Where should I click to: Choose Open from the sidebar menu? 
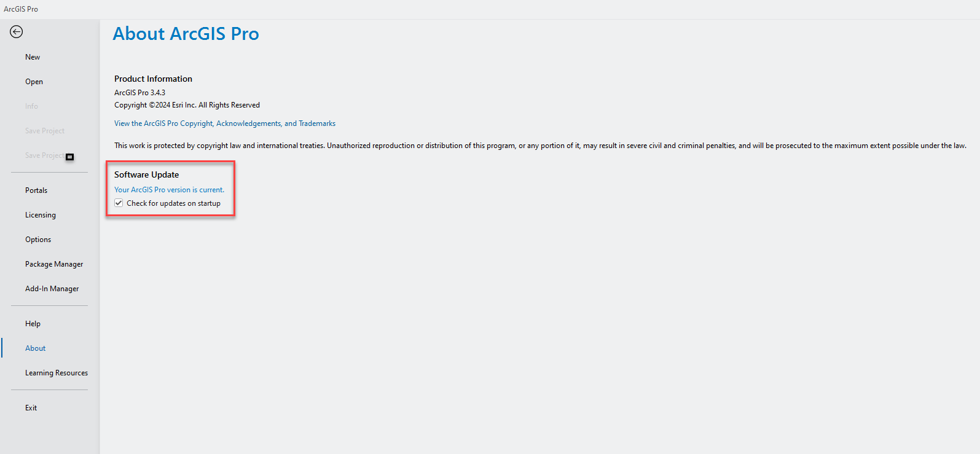coord(34,82)
